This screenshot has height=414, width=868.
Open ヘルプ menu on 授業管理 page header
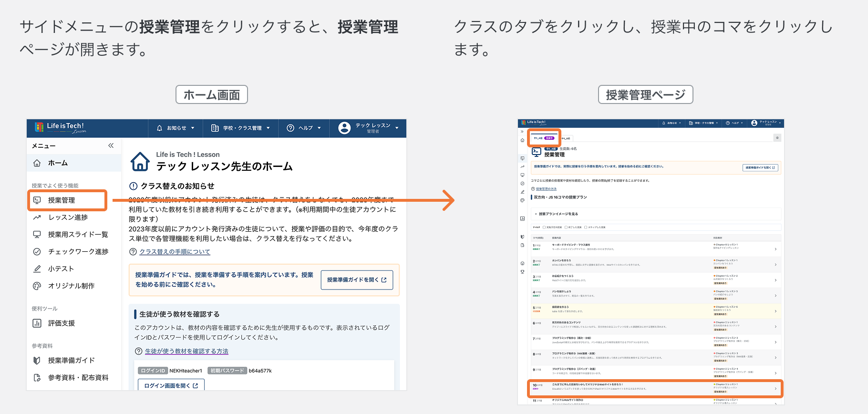tap(734, 123)
